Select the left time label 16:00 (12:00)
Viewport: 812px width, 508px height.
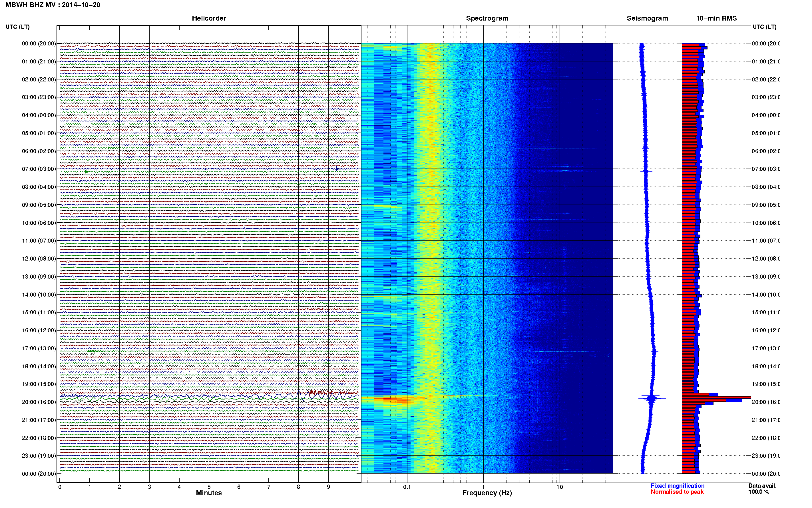39,330
